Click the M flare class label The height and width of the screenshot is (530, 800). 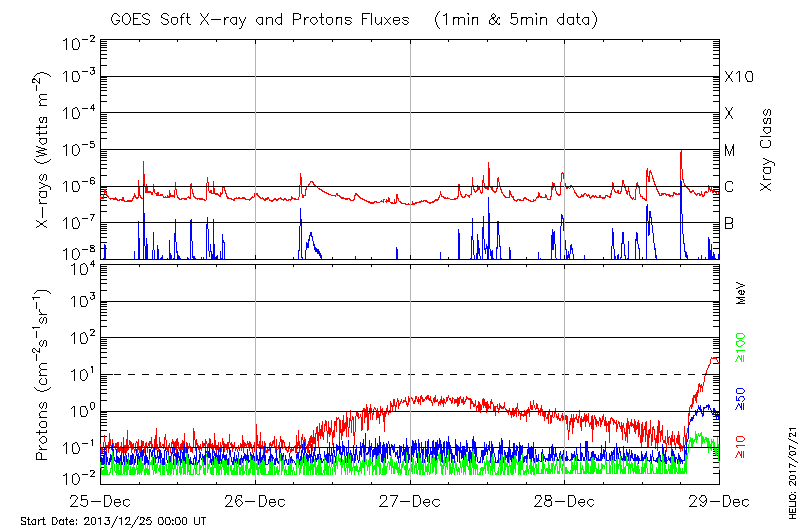[730, 151]
